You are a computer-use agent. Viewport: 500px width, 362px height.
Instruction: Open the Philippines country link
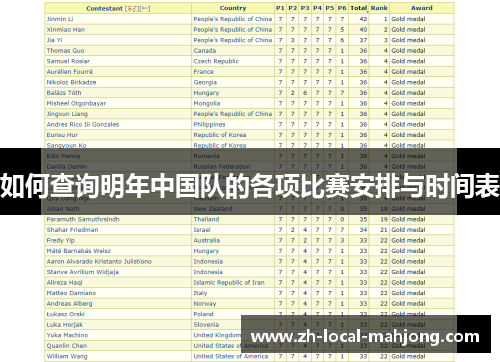pos(209,124)
